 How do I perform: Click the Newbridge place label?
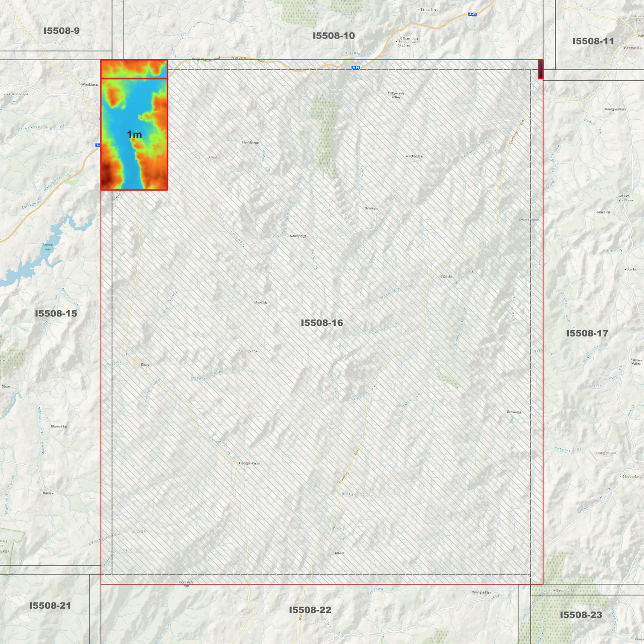[298, 236]
